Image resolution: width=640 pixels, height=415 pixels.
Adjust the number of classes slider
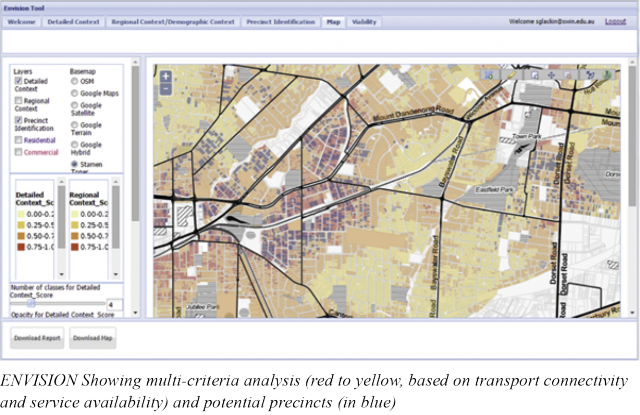click(32, 303)
